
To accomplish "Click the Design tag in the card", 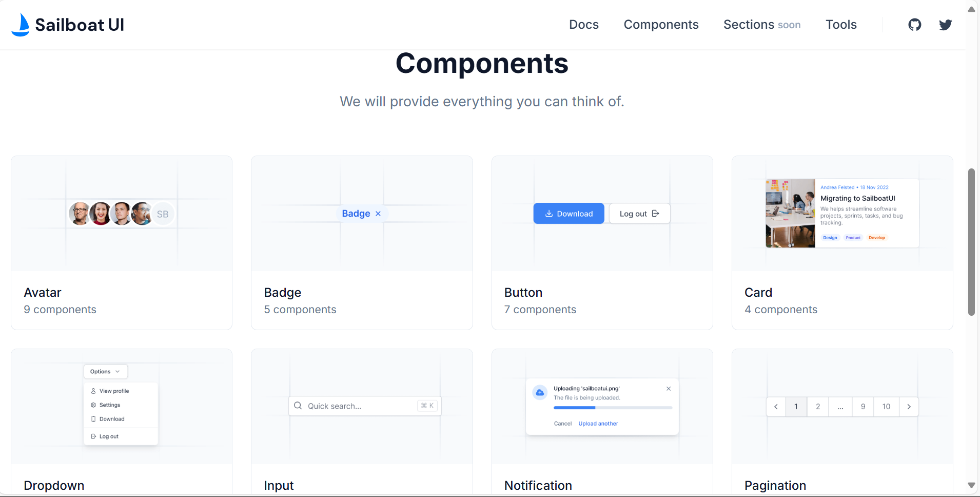I will click(x=830, y=238).
